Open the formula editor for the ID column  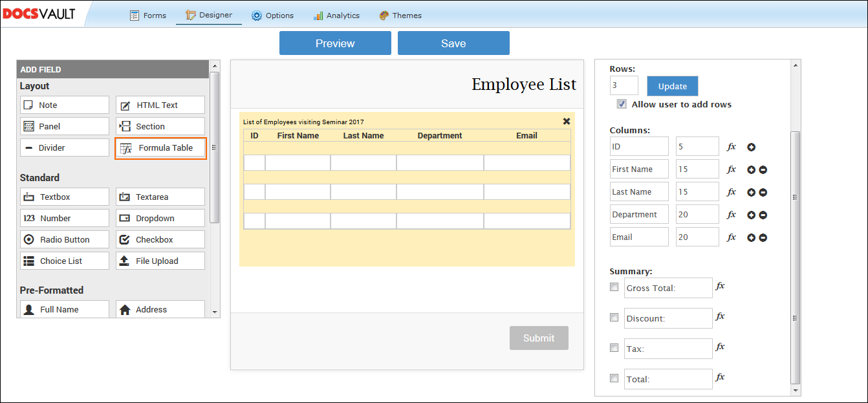point(731,146)
